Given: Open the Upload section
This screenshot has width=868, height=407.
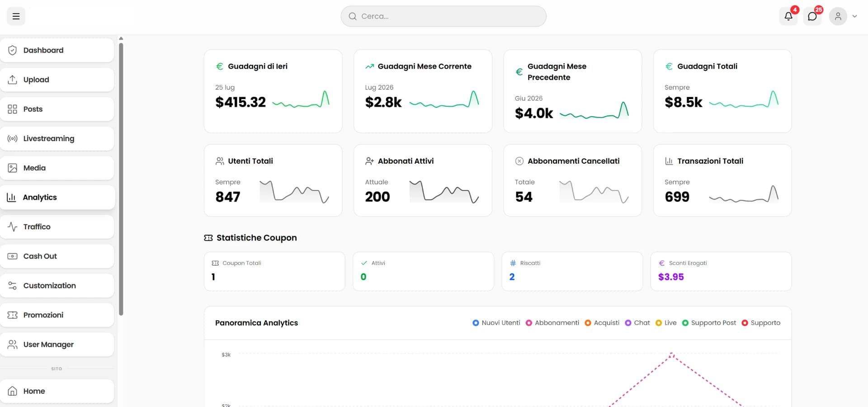Looking at the screenshot, I should coord(57,80).
